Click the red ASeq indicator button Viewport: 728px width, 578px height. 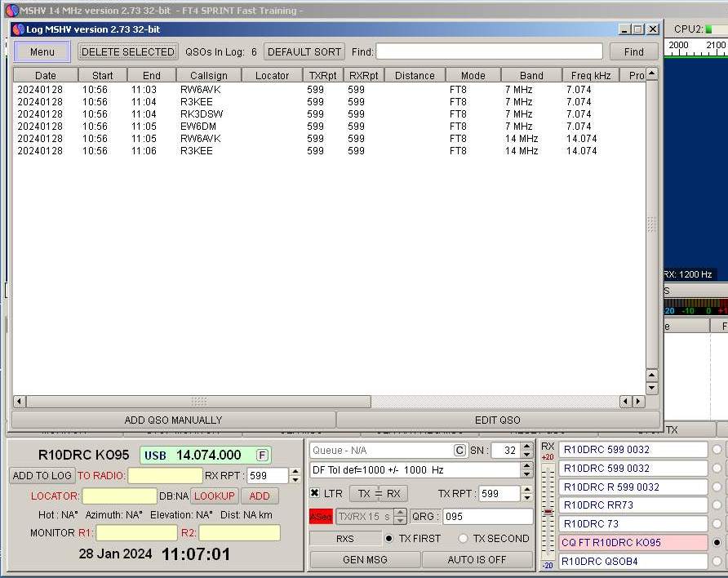tap(321, 517)
